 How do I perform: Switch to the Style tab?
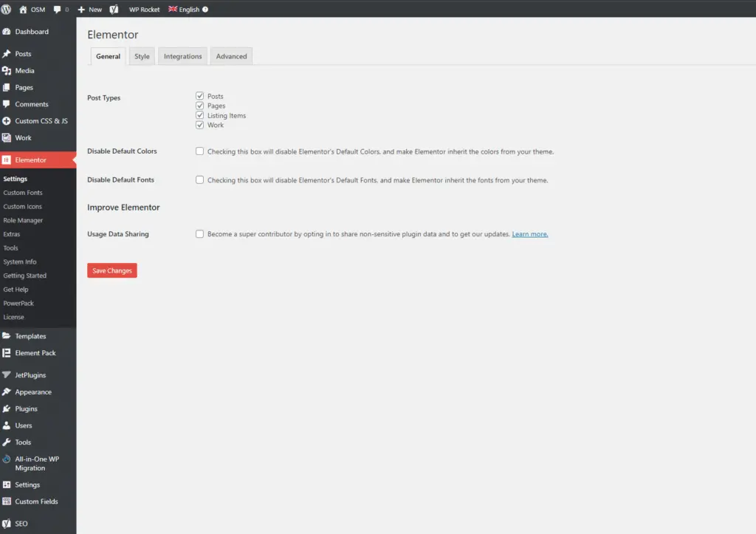click(x=142, y=56)
